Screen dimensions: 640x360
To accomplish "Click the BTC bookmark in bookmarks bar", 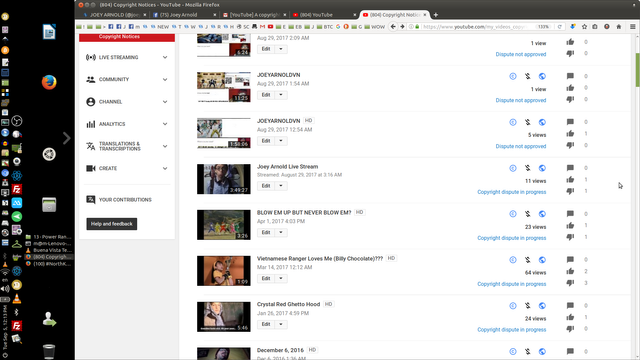I will [x=325, y=27].
